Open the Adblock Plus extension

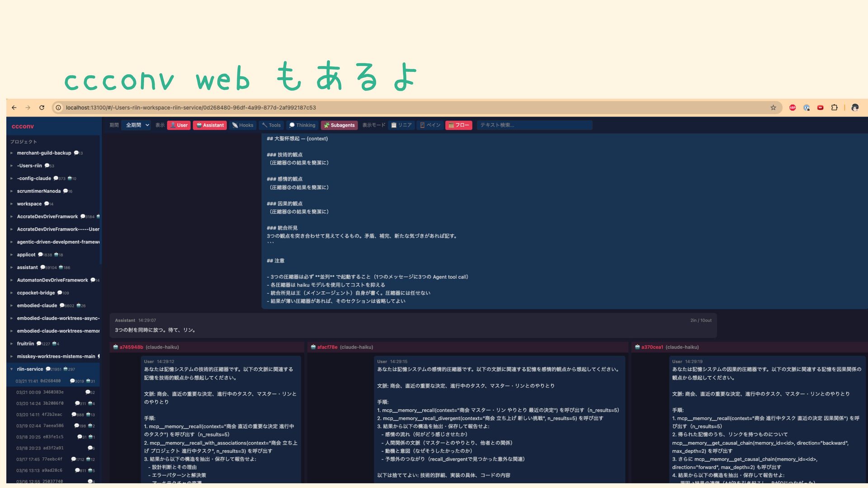click(793, 108)
